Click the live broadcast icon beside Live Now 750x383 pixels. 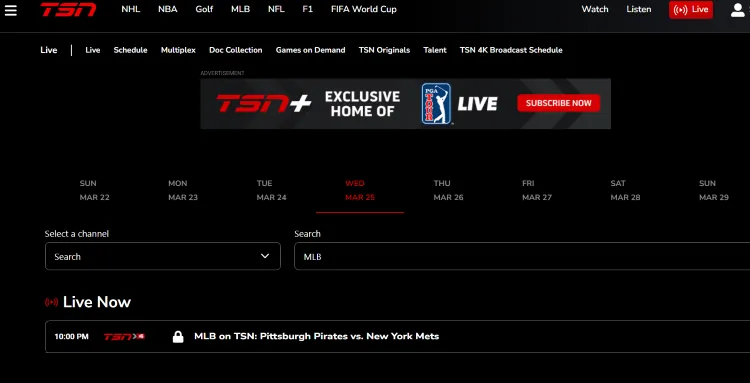point(51,302)
